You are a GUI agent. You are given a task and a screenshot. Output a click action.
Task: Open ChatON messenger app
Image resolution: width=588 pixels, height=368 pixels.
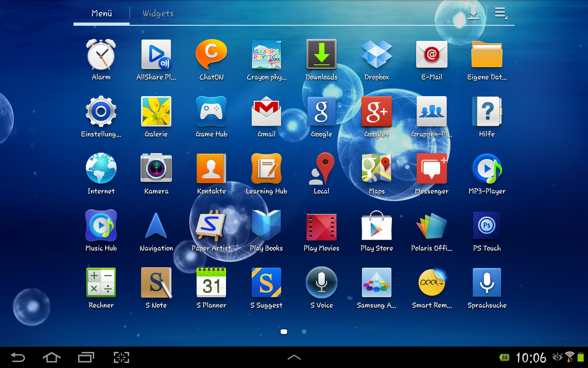click(x=211, y=55)
